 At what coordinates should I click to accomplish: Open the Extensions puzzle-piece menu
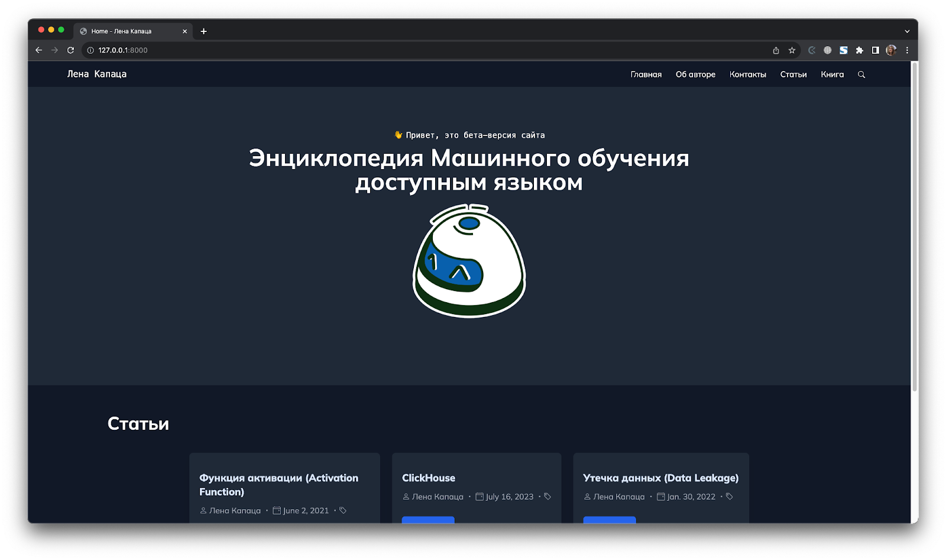pos(860,50)
